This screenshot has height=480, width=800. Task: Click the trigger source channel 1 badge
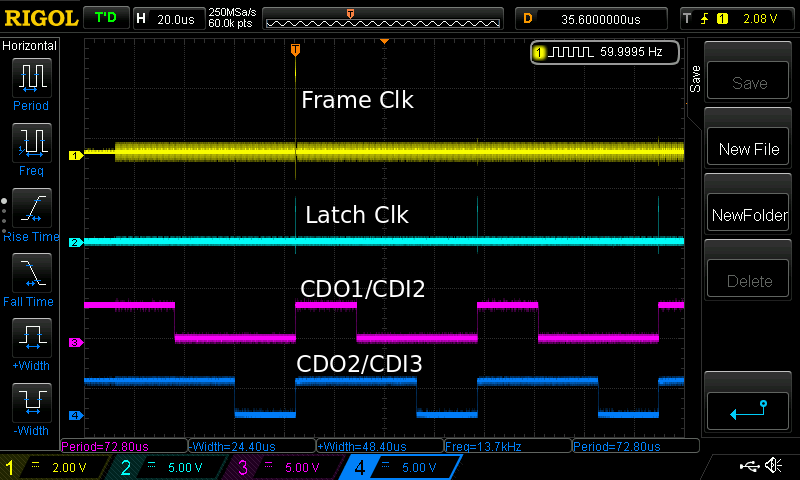tap(722, 19)
